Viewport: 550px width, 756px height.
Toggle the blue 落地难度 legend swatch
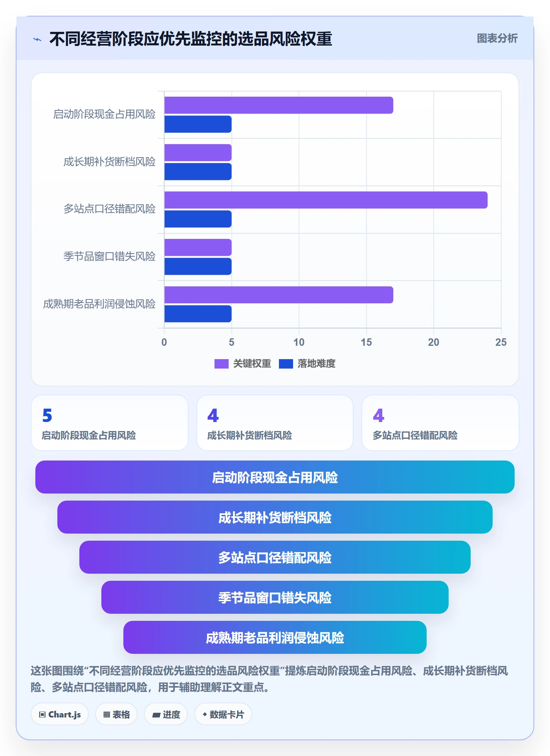coord(286,364)
